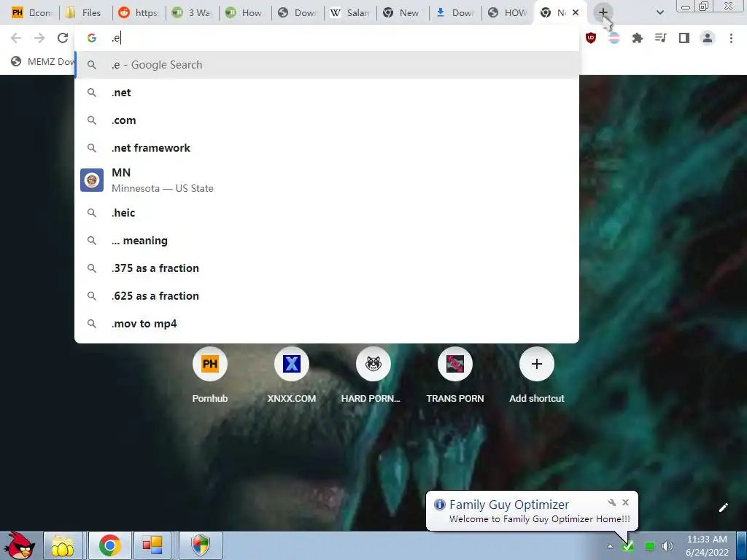
Task: Click the green square tray icon
Action: coord(649,546)
